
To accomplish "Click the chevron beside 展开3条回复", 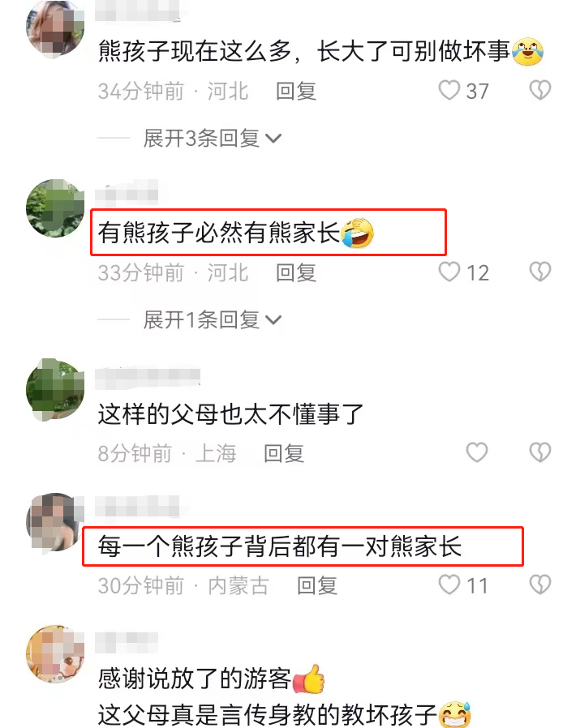I will tap(273, 139).
